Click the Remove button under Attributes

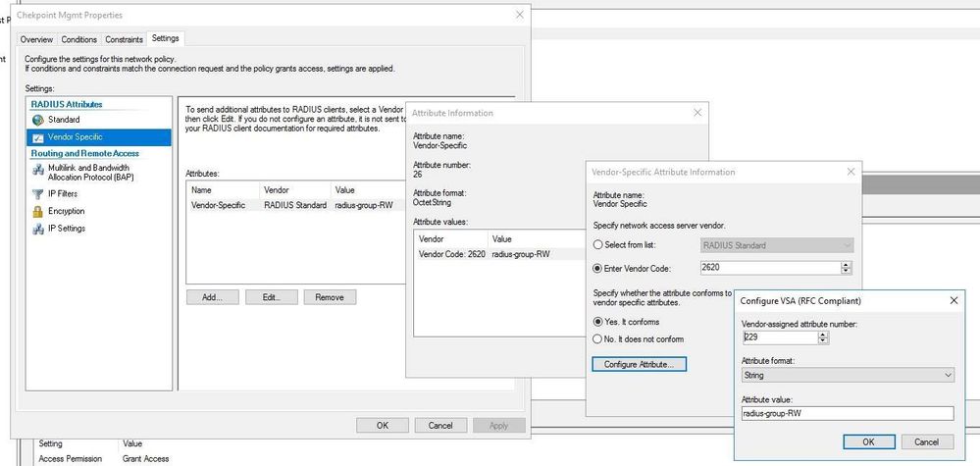(330, 297)
